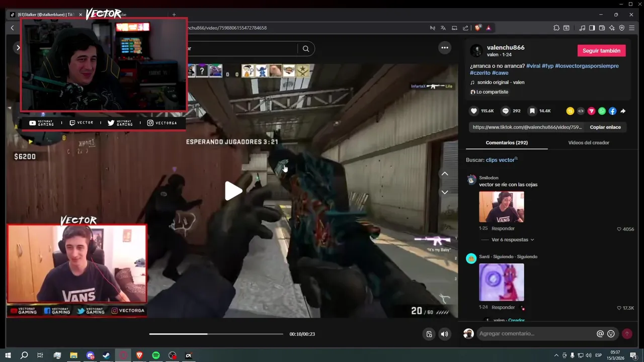The width and height of the screenshot is (644, 362).
Task: Open a new browser tab plus button
Action: click(x=174, y=15)
